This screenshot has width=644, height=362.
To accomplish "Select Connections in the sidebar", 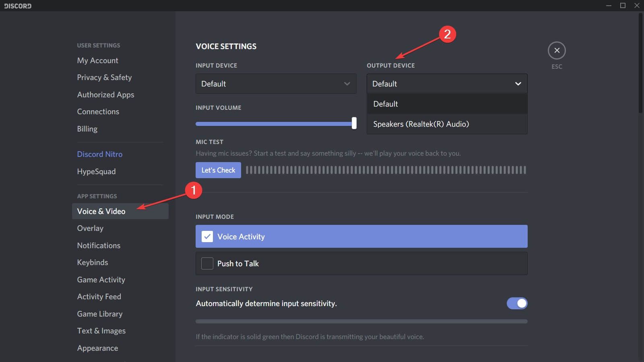I will coord(98,111).
